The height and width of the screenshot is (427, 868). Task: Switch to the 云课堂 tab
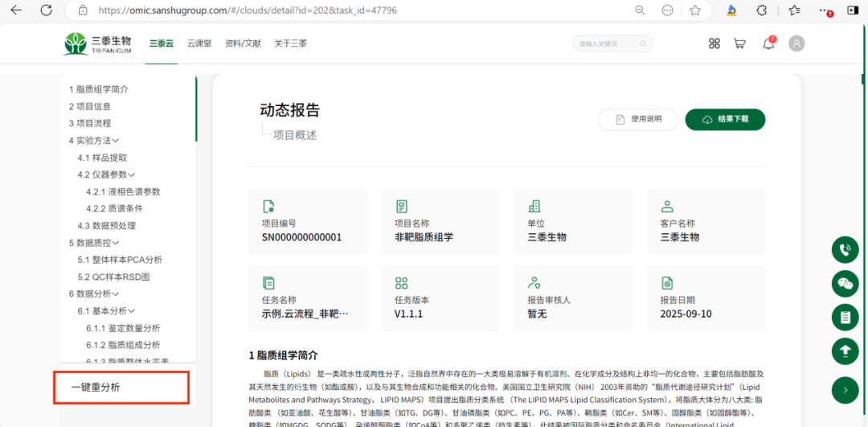[199, 43]
